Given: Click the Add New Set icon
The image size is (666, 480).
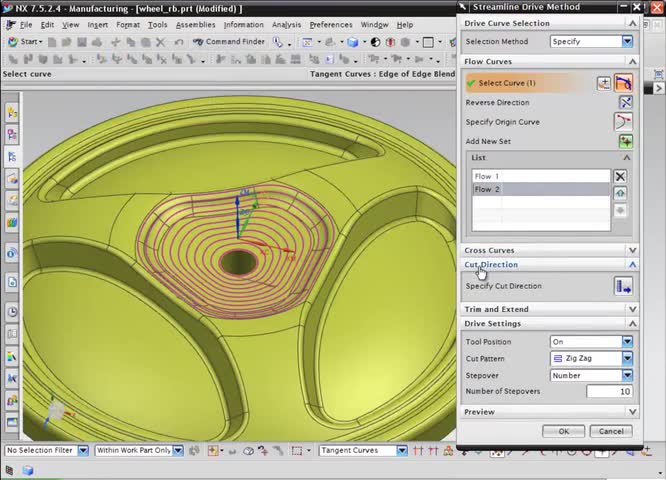Looking at the screenshot, I should click(x=625, y=142).
